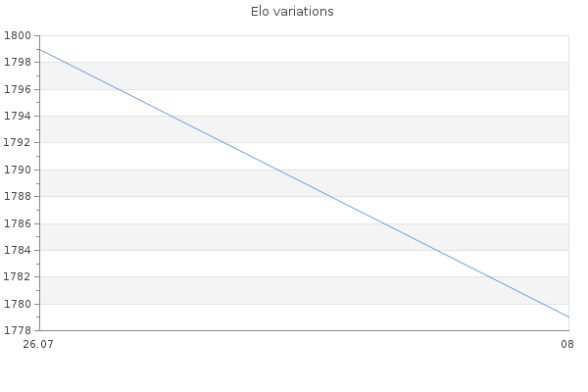Click the 26.07 date label

tap(38, 344)
